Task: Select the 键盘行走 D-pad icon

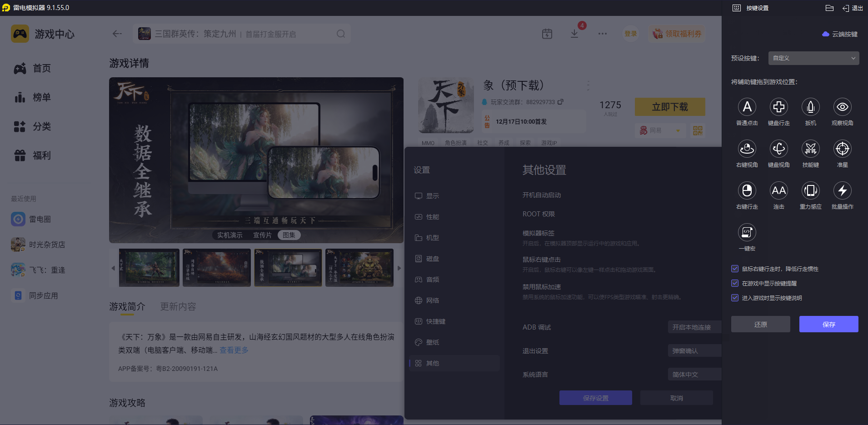Action: [778, 107]
